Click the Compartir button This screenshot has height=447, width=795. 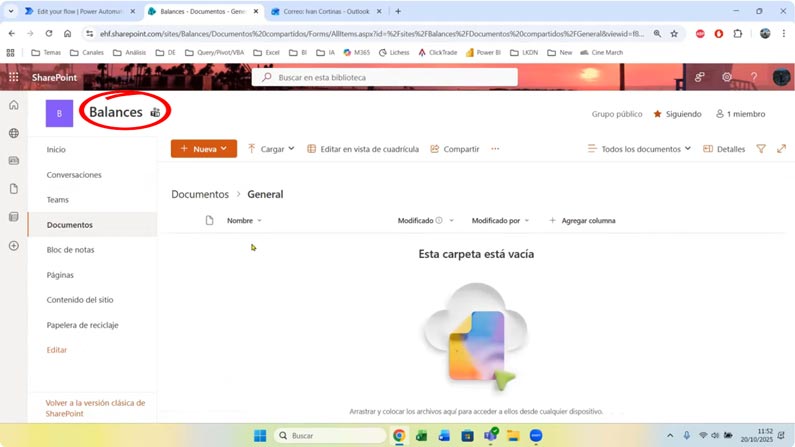[455, 148]
